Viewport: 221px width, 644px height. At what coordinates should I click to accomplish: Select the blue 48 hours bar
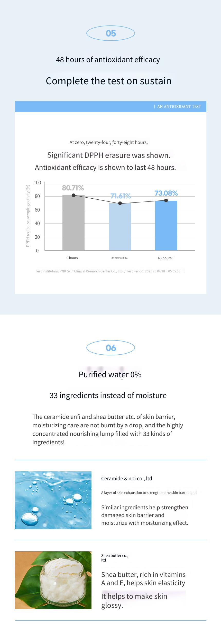click(x=166, y=225)
